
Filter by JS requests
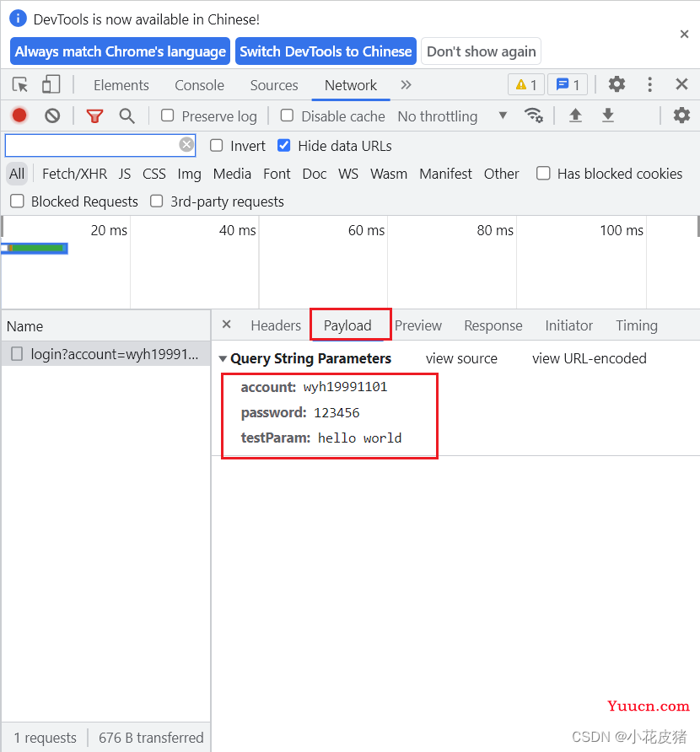(125, 174)
